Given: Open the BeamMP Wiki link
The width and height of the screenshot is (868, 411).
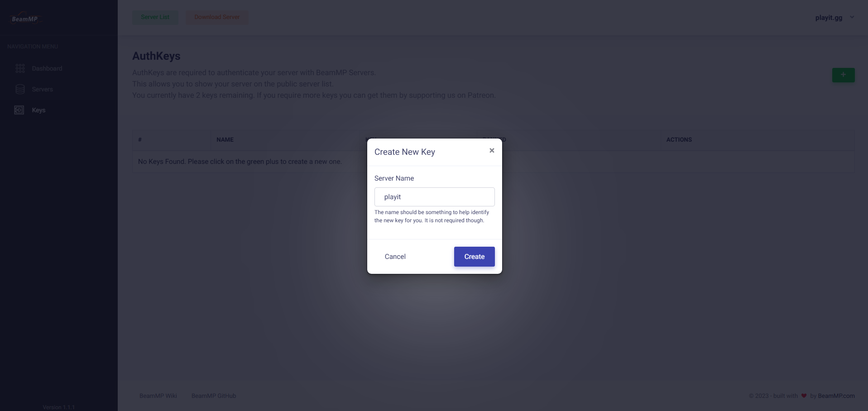Looking at the screenshot, I should pyautogui.click(x=158, y=396).
